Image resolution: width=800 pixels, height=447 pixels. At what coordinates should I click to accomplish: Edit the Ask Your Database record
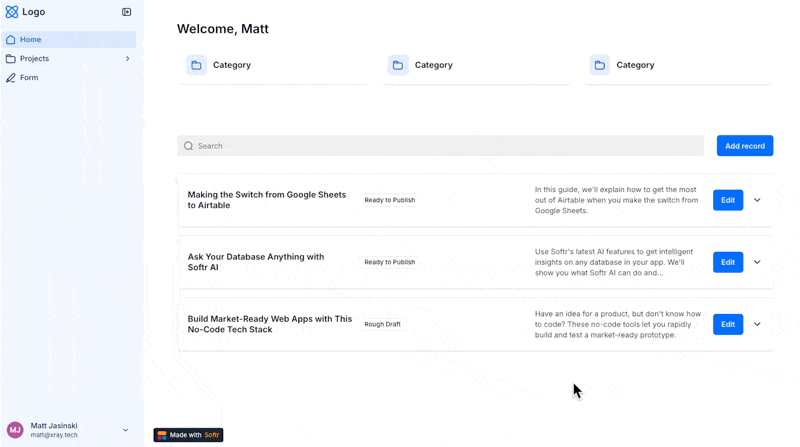[x=728, y=262]
